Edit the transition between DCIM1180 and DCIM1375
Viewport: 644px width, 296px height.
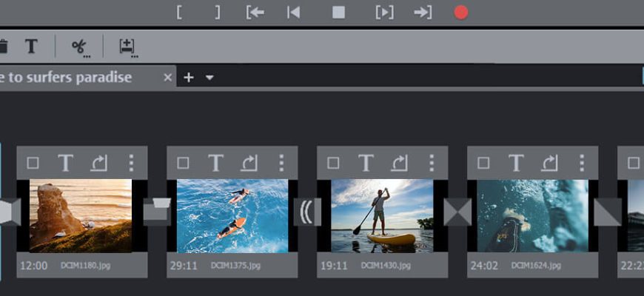tap(157, 212)
